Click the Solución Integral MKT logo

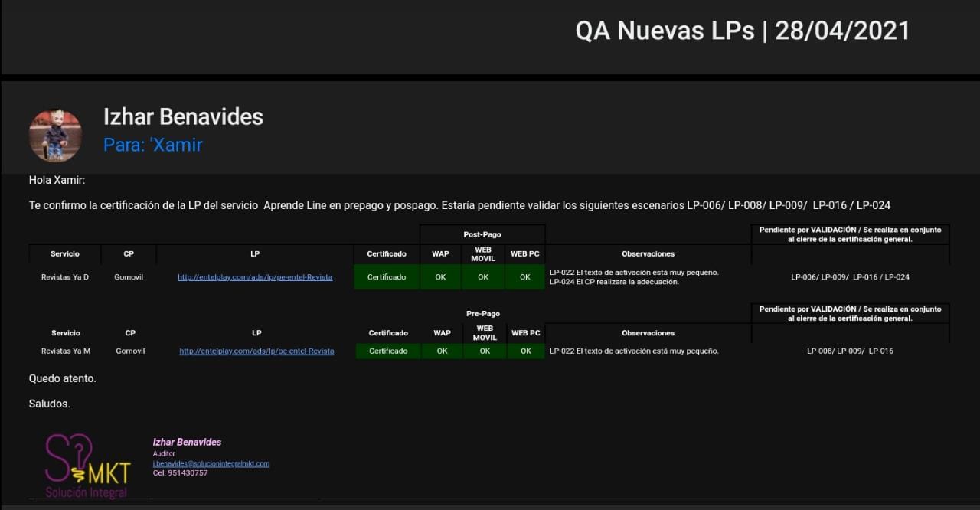tap(87, 466)
